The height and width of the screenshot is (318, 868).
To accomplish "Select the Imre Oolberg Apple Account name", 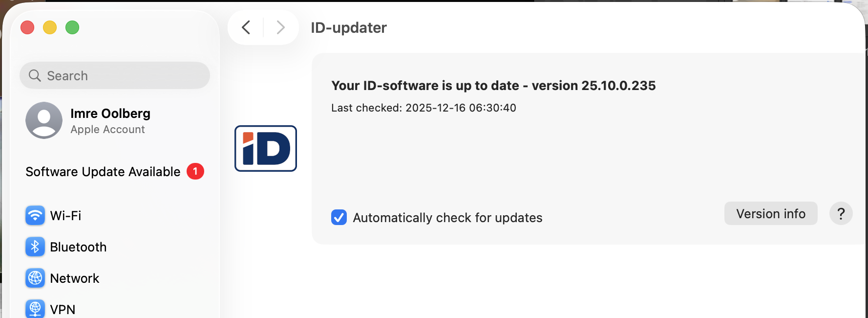I will point(110,114).
